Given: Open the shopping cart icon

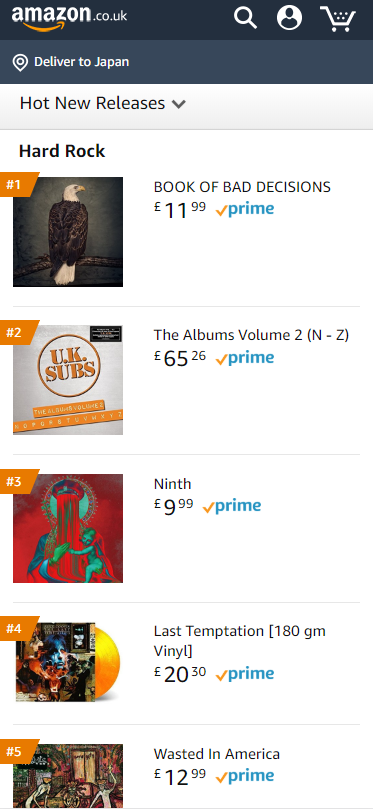Looking at the screenshot, I should pyautogui.click(x=338, y=19).
